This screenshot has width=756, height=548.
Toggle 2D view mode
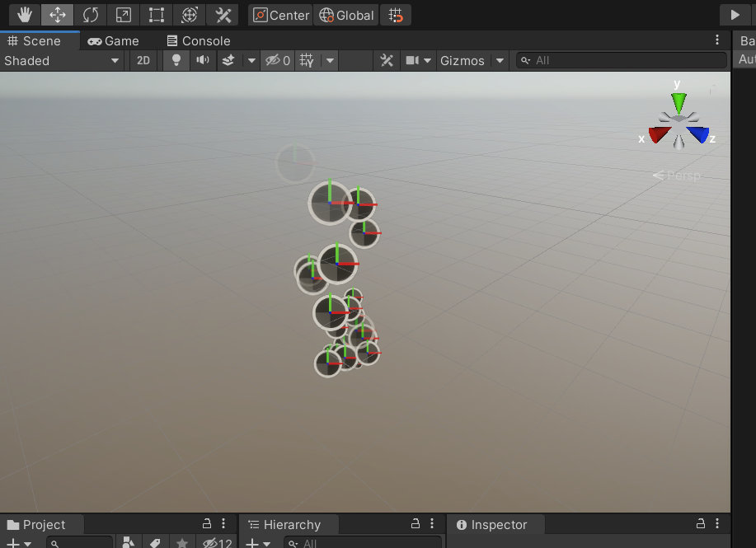pyautogui.click(x=143, y=61)
